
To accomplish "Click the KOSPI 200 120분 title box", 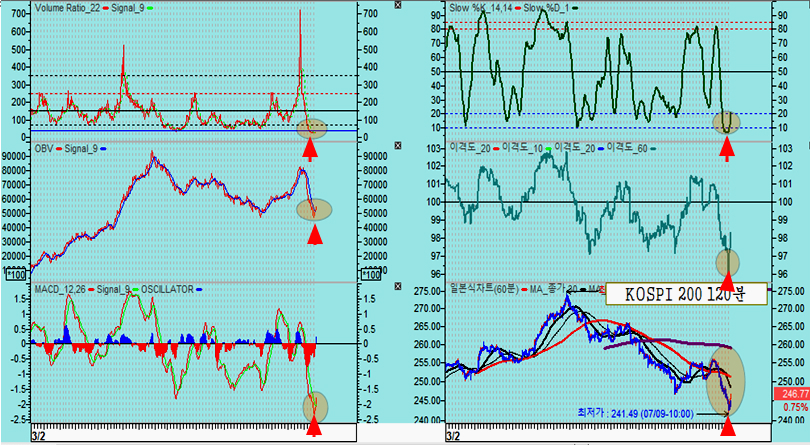I will [686, 294].
